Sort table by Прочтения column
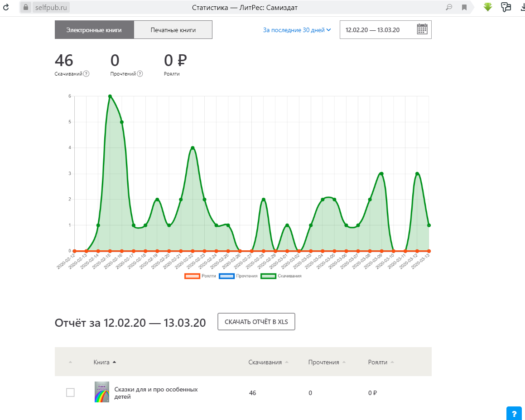The image size is (525, 420). tap(327, 362)
